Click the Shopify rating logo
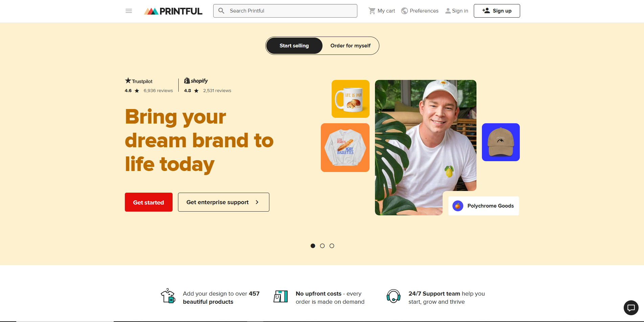Screen dimensions: 644x322 196,81
